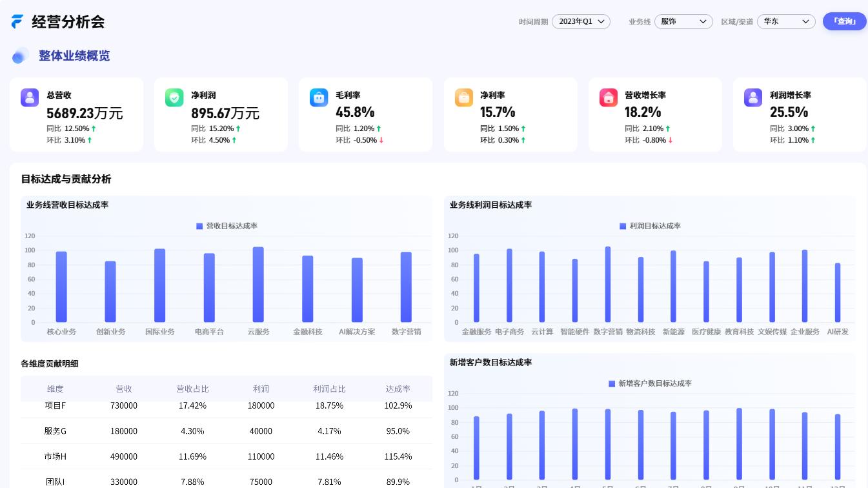
Task: Select the 服务G row in the table
Action: coord(227,431)
